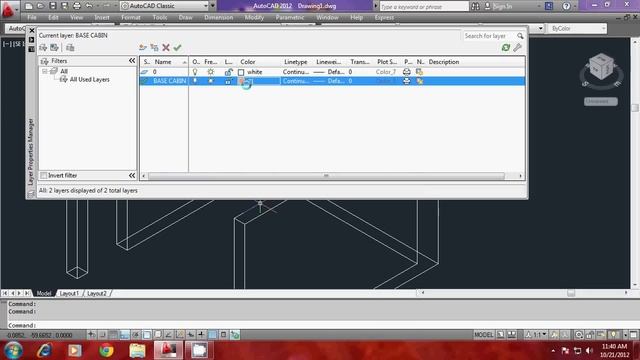Click the Open file icon in quick access
Viewport: 640px width, 360px height.
tap(40, 6)
